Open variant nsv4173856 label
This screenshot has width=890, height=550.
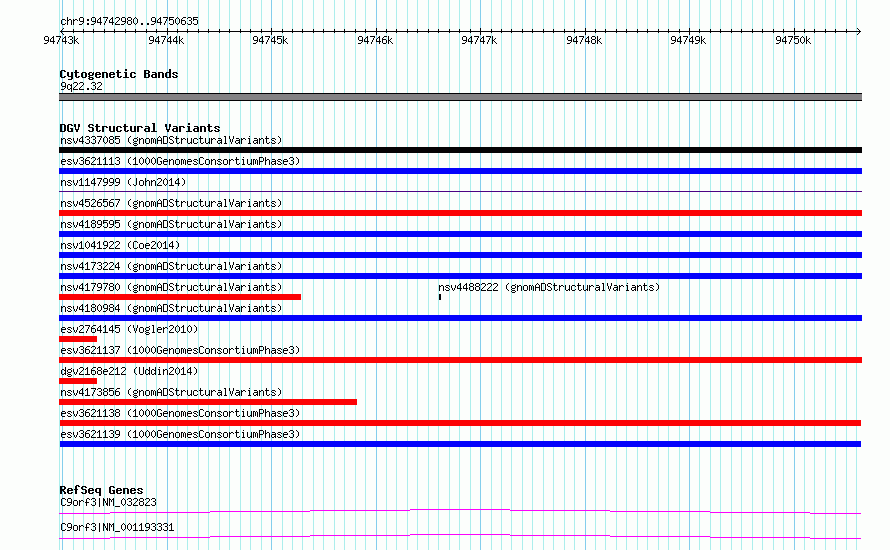point(171,392)
